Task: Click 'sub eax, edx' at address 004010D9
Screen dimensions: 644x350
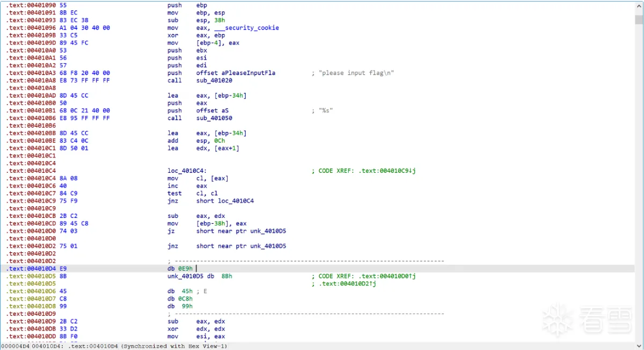Action: (x=196, y=321)
